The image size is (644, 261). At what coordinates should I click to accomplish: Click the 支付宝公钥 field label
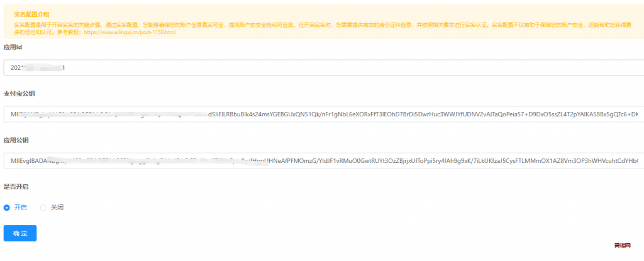(18, 94)
